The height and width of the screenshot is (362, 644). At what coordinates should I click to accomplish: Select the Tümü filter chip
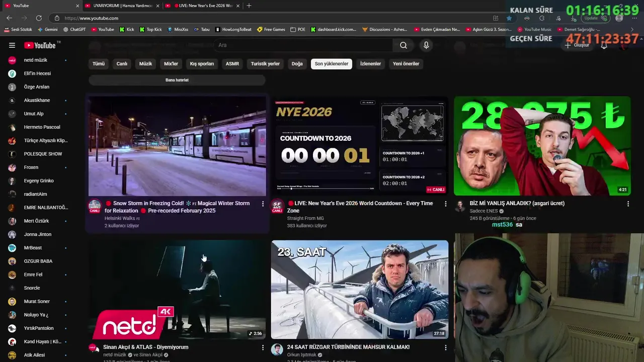[99, 64]
